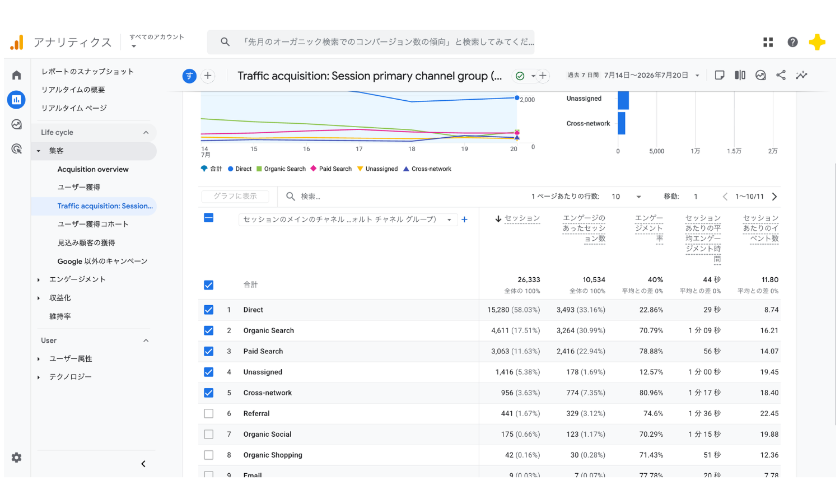Go to previous table page arrow
Screen dimensions: 840x504
(725, 197)
